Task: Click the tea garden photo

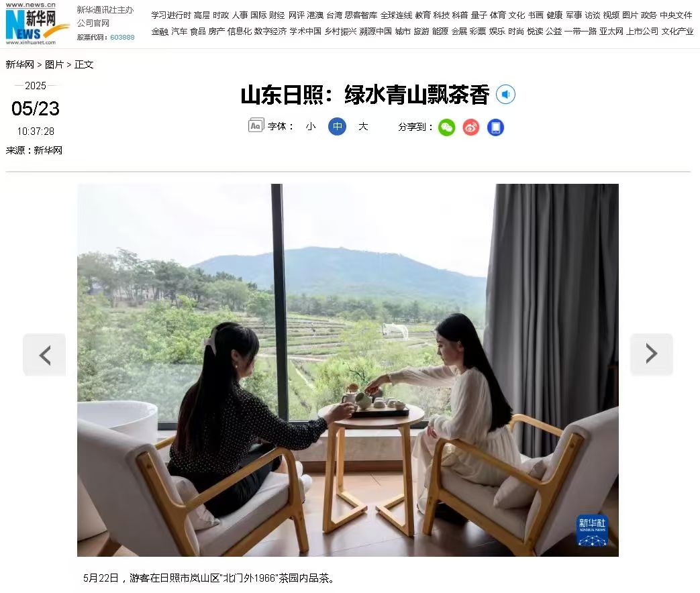Action: click(x=348, y=370)
